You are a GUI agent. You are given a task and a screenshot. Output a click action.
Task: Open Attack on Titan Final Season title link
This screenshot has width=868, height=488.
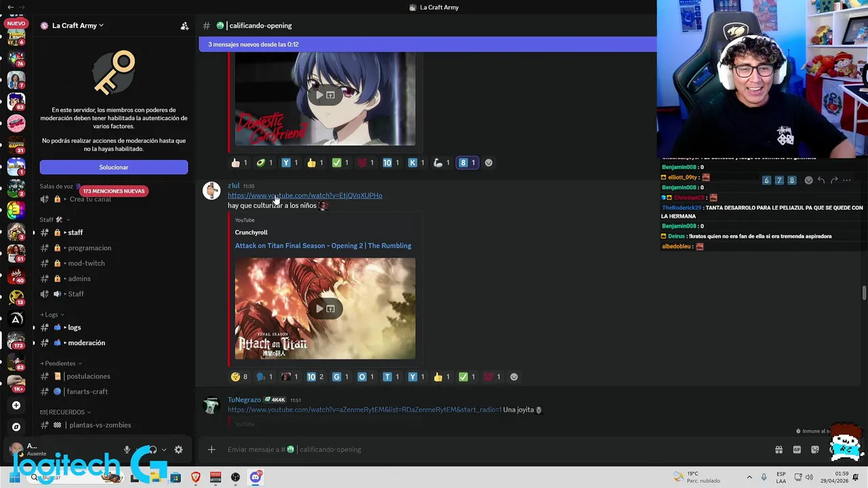[323, 245]
